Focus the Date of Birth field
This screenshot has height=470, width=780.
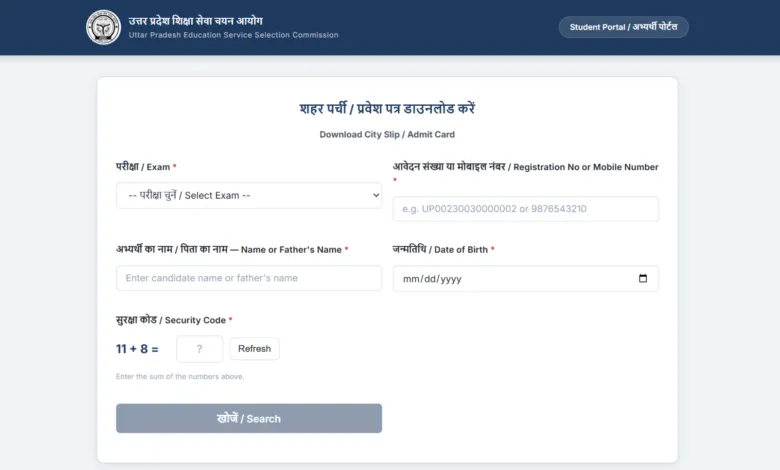point(525,279)
